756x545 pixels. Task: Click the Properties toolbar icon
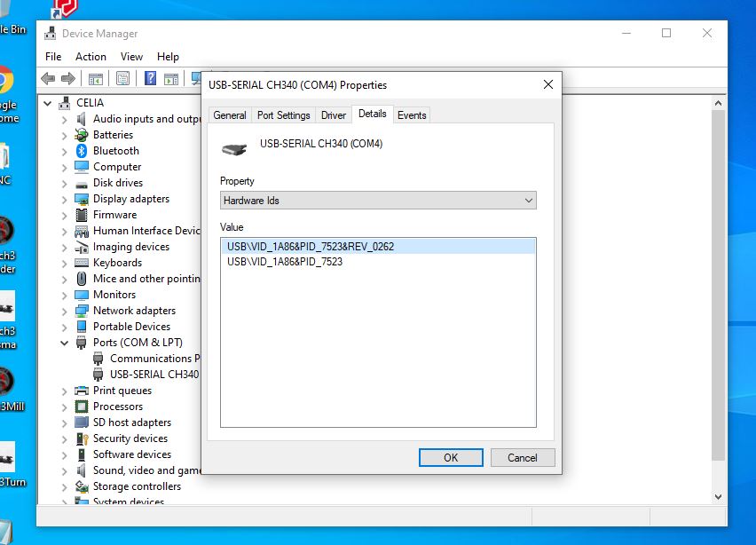(x=123, y=78)
